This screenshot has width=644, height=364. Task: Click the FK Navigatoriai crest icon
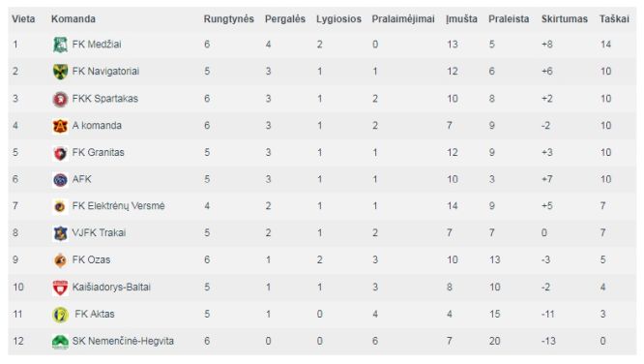pyautogui.click(x=60, y=72)
